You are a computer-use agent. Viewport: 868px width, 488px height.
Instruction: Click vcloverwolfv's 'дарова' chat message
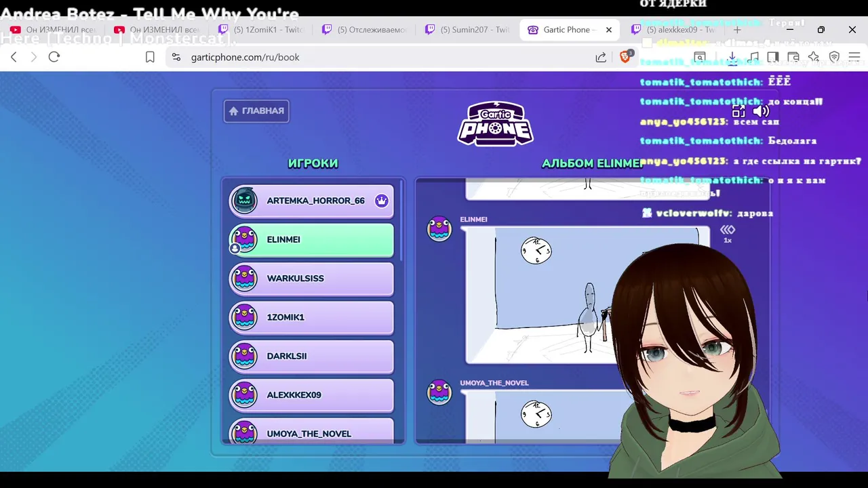(753, 213)
